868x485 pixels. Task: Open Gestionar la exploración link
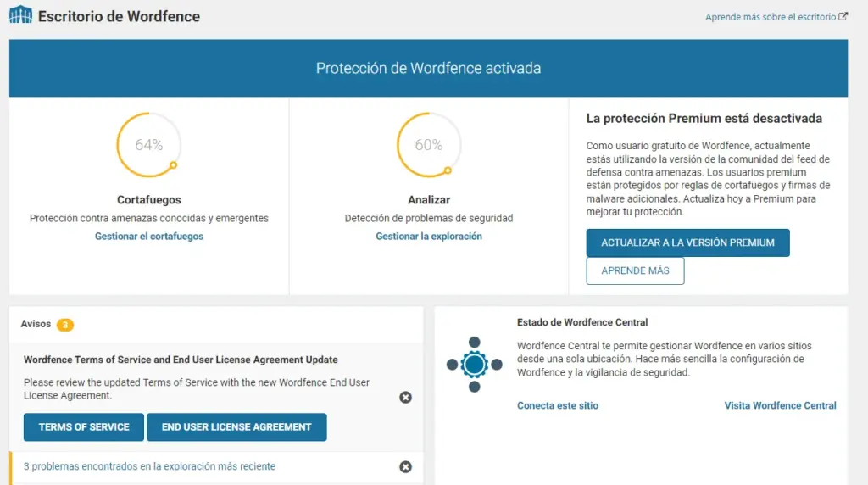429,237
